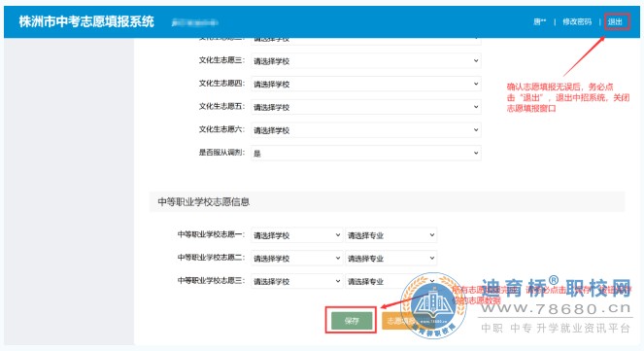Viewport: 644px width, 351px height.
Task: Expand the 是否服从调剂 dropdown
Action: pos(366,153)
